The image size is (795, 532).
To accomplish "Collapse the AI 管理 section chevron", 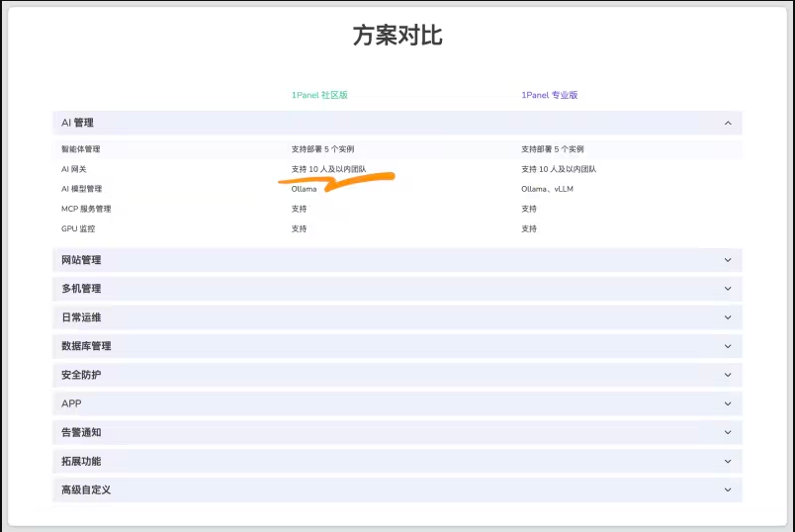I will [728, 124].
